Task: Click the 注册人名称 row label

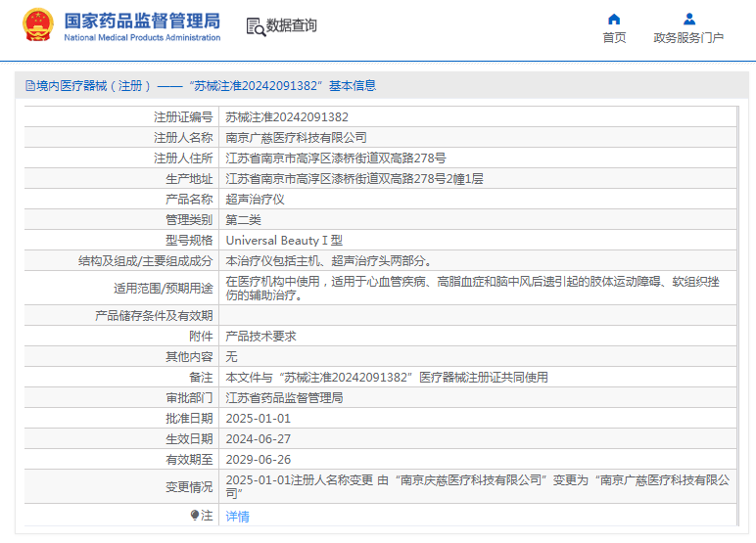Action: (x=183, y=138)
